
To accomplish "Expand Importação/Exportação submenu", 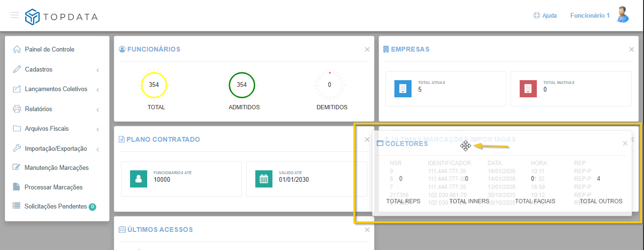I will 56,149.
